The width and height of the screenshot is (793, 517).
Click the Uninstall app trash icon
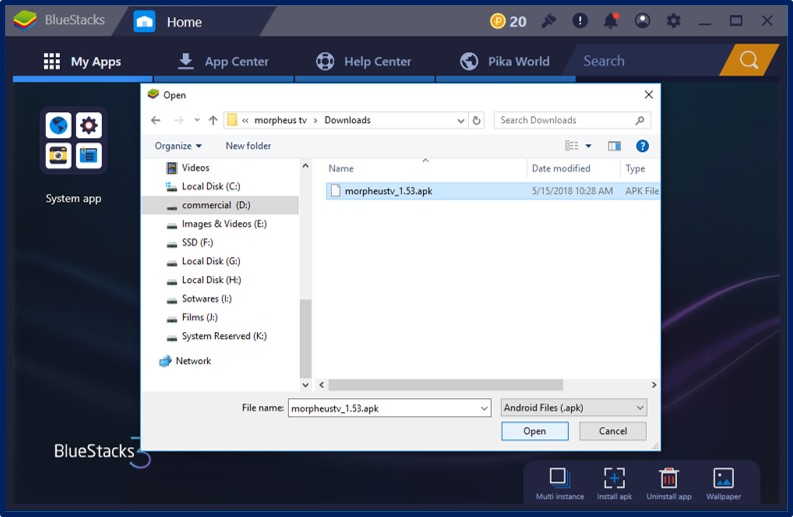[669, 478]
